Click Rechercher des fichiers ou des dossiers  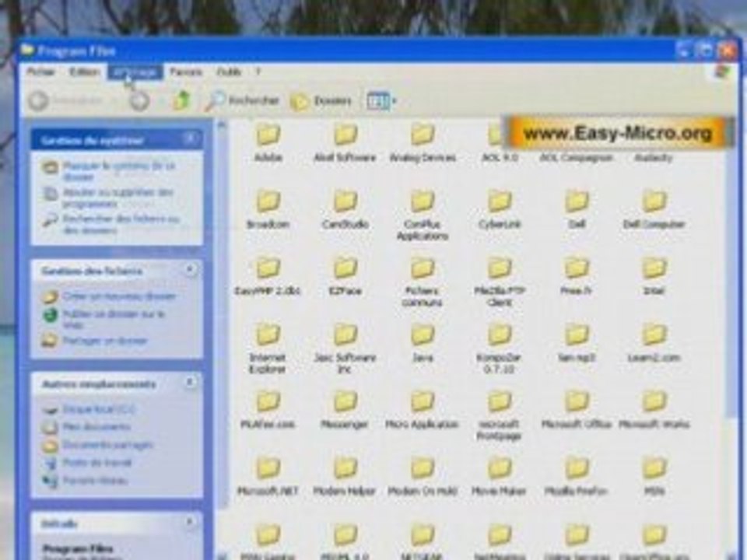[111, 224]
